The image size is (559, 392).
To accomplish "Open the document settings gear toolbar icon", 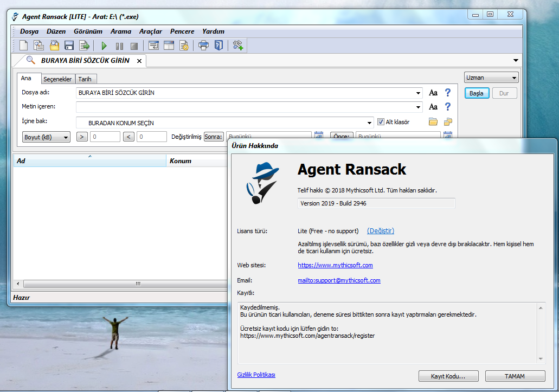I will pyautogui.click(x=184, y=46).
